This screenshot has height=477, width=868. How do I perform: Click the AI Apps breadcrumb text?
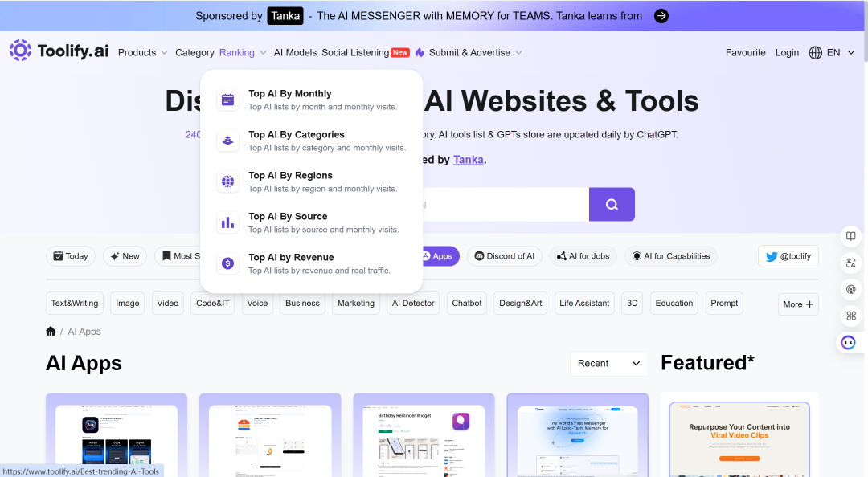(84, 332)
